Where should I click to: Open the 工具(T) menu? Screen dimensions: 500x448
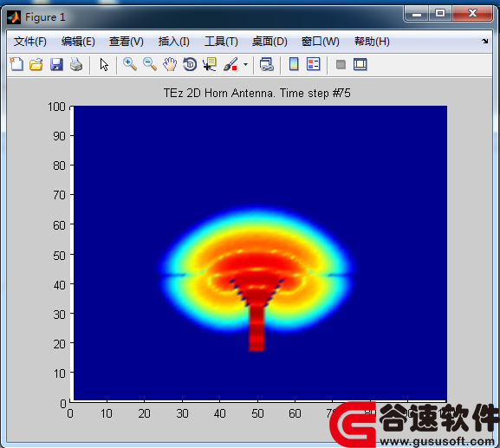(221, 42)
